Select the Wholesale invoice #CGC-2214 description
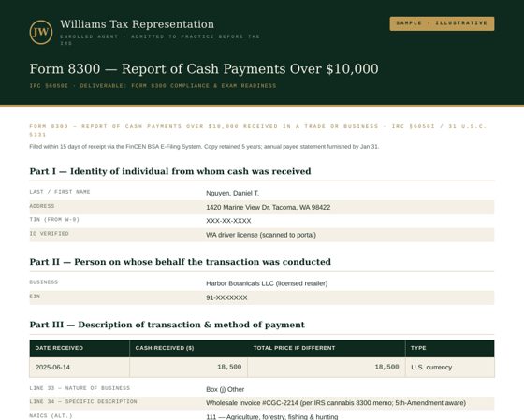 coord(336,403)
